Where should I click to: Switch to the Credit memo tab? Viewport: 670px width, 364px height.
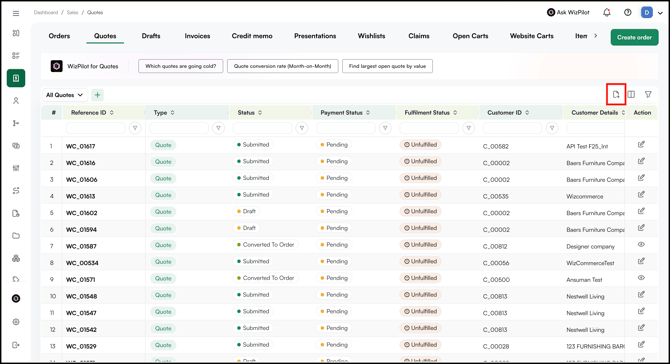click(x=252, y=36)
